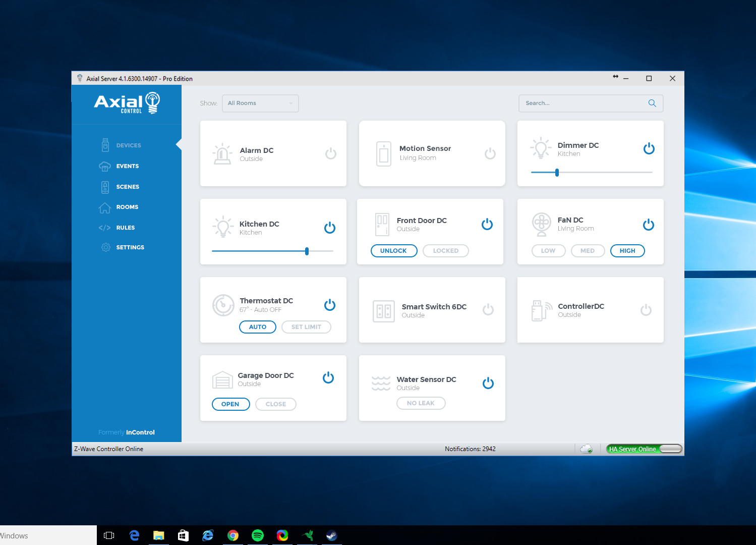The width and height of the screenshot is (756, 545).
Task: Adjust the Kitchen DC brightness slider
Action: [307, 251]
